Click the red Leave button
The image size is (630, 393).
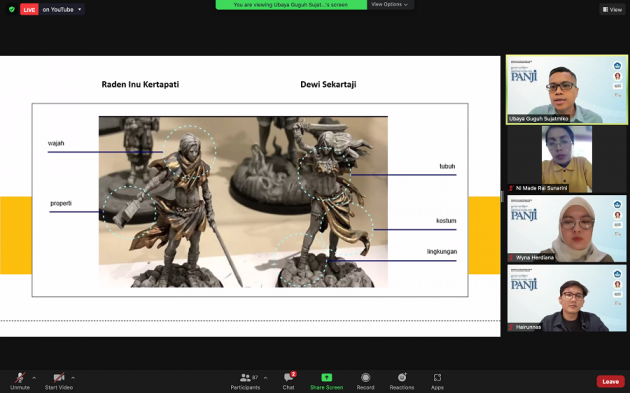pos(610,381)
